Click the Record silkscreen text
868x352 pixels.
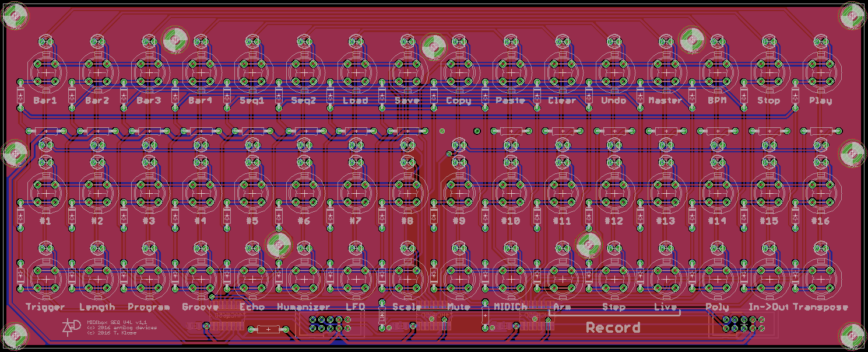[613, 328]
